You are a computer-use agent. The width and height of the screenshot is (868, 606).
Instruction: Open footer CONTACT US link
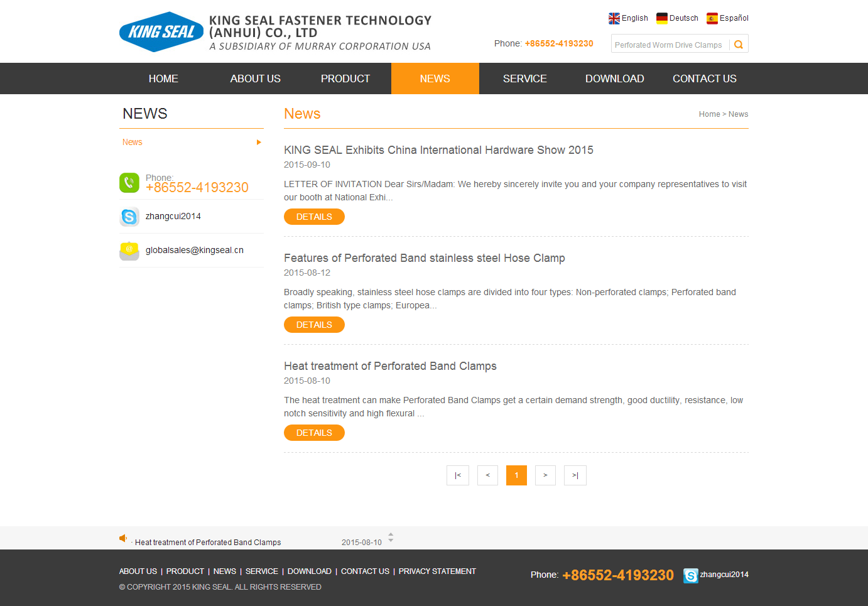pyautogui.click(x=365, y=571)
